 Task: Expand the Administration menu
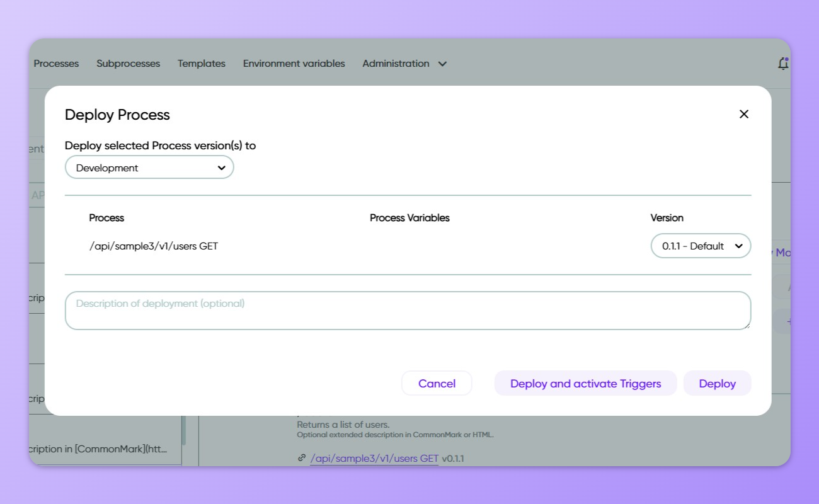396,64
